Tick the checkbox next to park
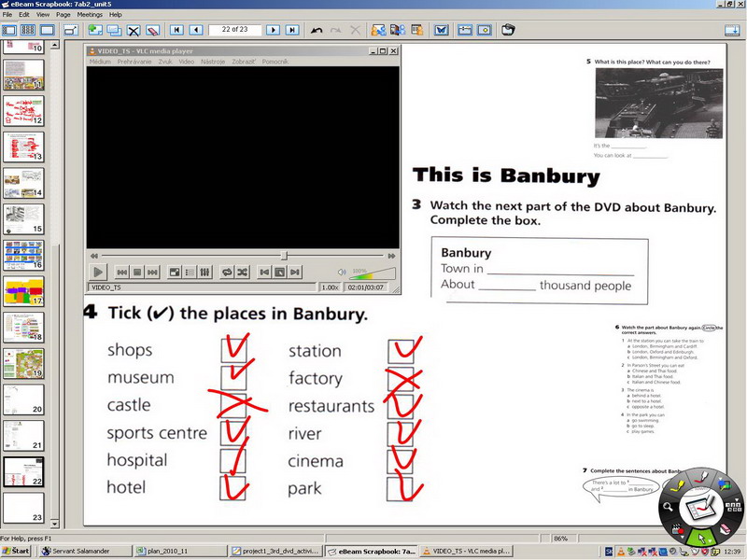 [x=400, y=489]
